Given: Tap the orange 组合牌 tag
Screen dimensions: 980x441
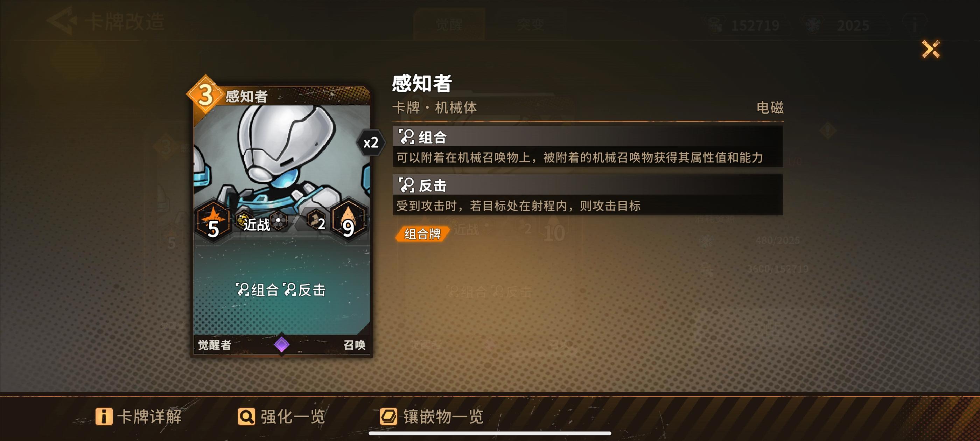Looking at the screenshot, I should coord(422,234).
